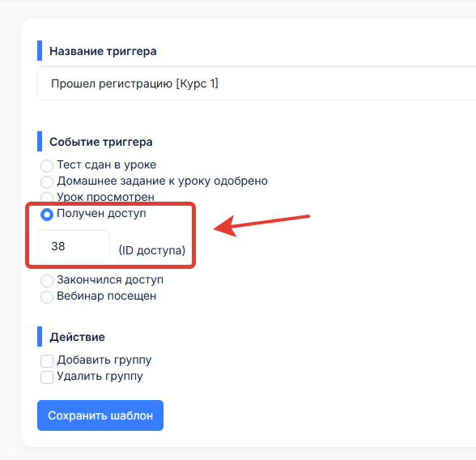Click the 'Закончился доступ' label text

click(x=110, y=279)
